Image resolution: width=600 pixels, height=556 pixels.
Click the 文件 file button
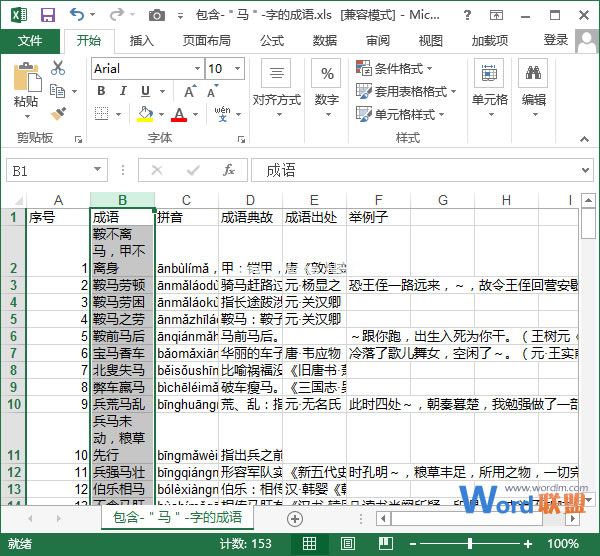point(30,41)
